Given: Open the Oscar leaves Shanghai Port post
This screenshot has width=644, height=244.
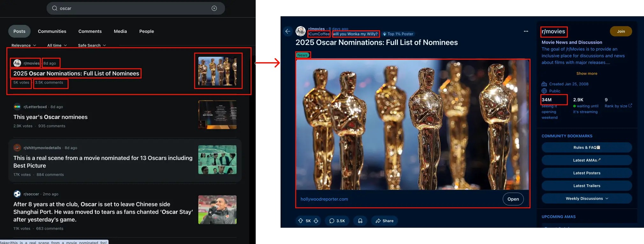Looking at the screenshot, I should click(x=103, y=212).
